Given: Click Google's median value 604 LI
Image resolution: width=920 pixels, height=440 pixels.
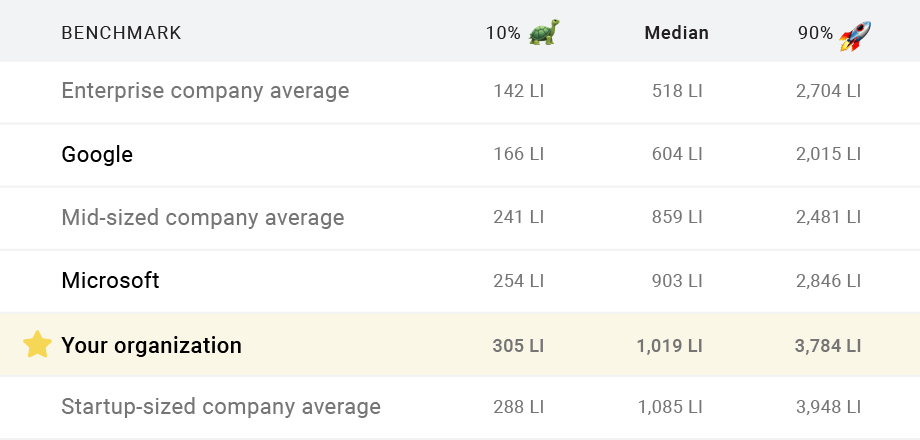Looking at the screenshot, I should (x=677, y=155).
